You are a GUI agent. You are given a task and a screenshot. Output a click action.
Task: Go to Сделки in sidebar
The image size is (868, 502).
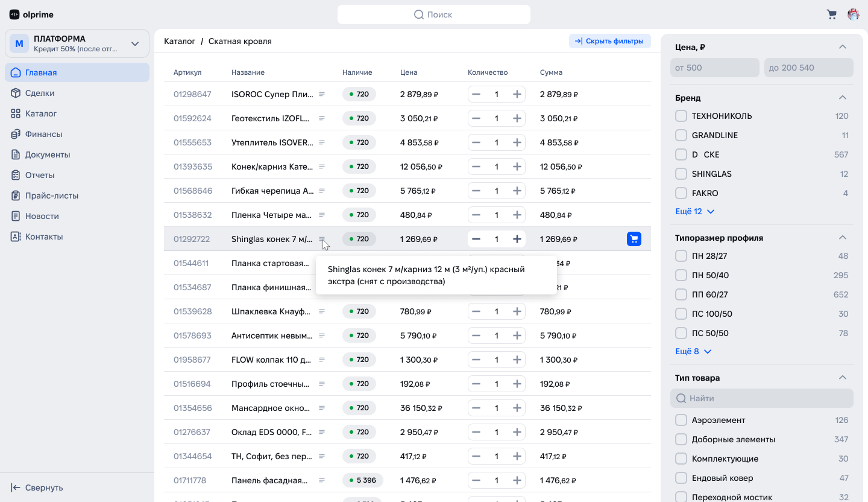click(40, 93)
